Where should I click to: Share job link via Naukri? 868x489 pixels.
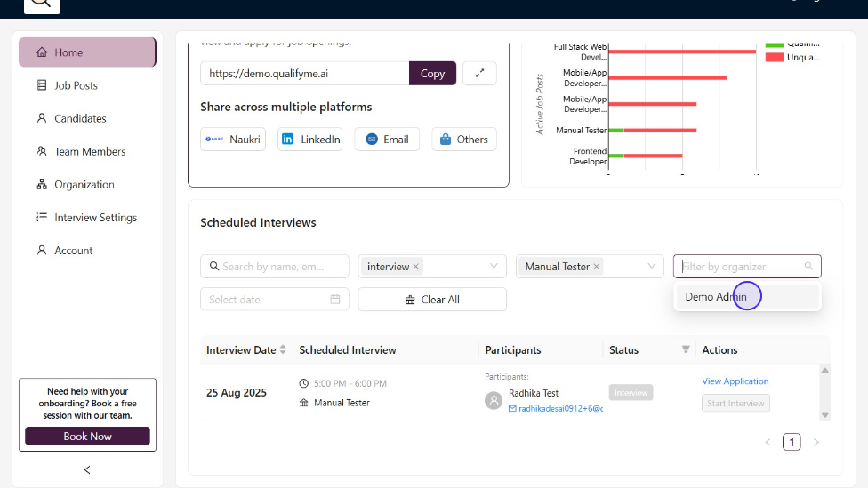click(233, 140)
